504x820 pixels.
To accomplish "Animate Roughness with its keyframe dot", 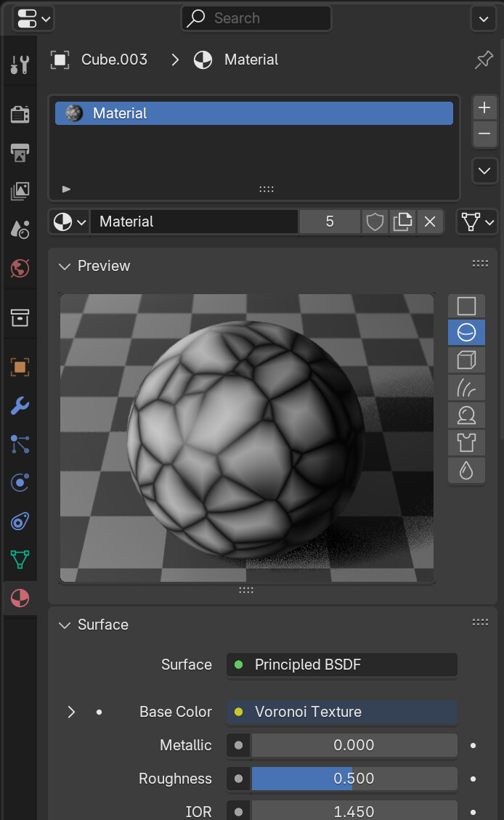I will (473, 779).
